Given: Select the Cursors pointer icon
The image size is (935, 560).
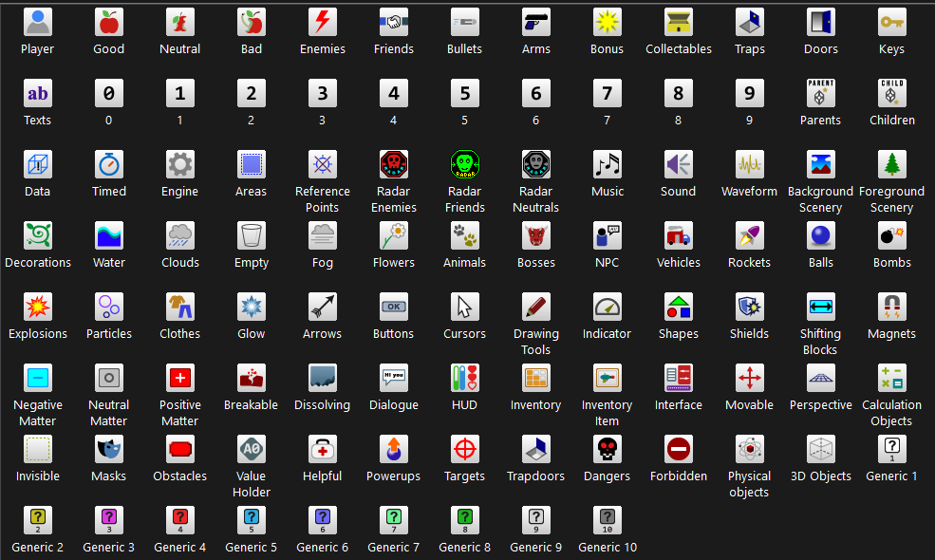Looking at the screenshot, I should coord(464,308).
